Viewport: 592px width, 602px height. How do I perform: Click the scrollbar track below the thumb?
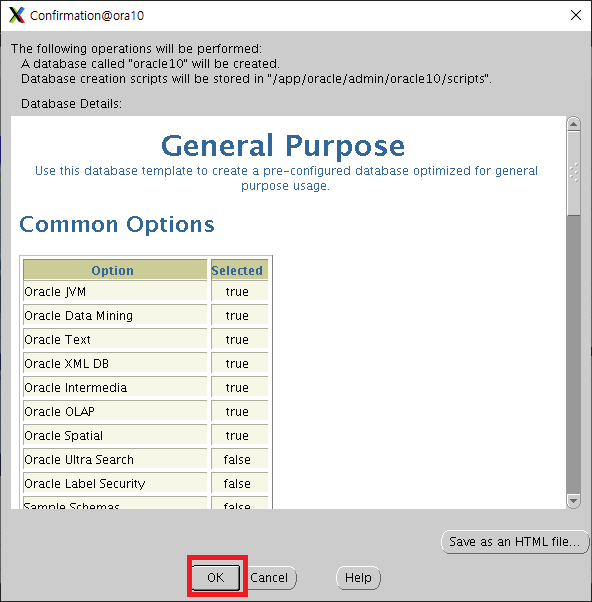click(574, 353)
